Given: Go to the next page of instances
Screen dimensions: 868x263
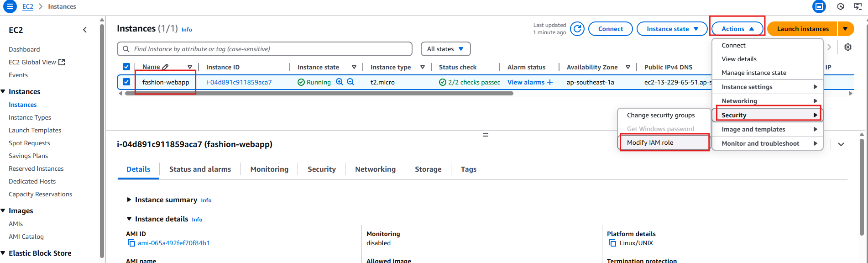Looking at the screenshot, I should pyautogui.click(x=829, y=47).
